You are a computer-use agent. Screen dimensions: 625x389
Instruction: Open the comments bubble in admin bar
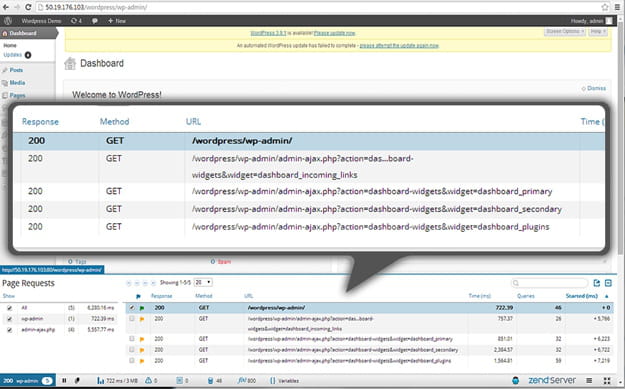pos(95,21)
